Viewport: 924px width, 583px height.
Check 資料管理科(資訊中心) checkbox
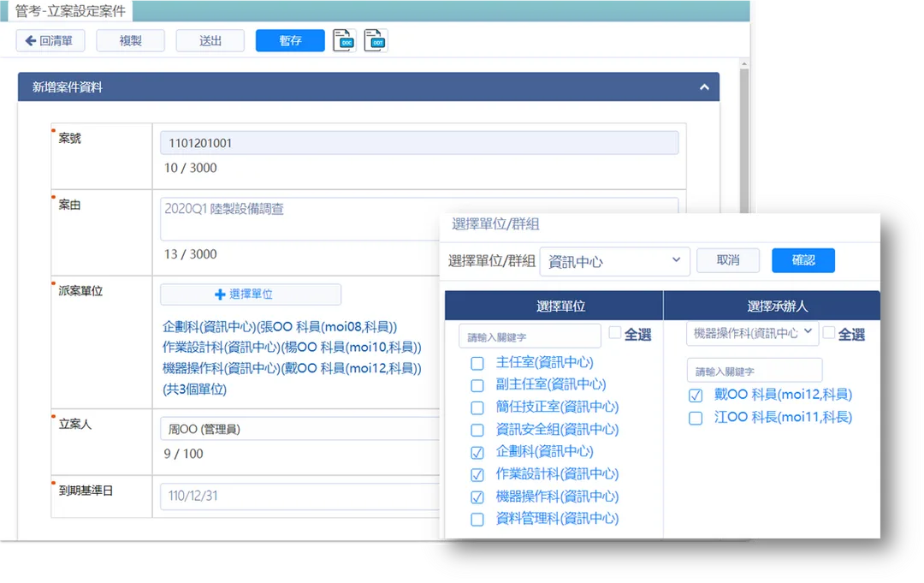point(477,520)
